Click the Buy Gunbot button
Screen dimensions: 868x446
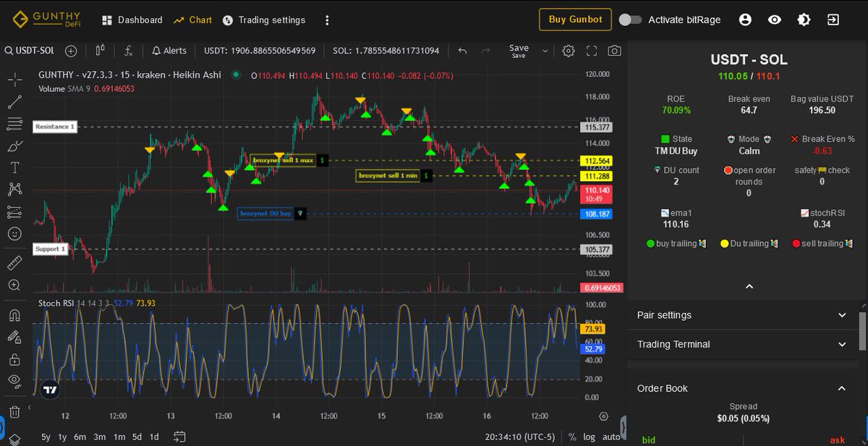pyautogui.click(x=575, y=20)
